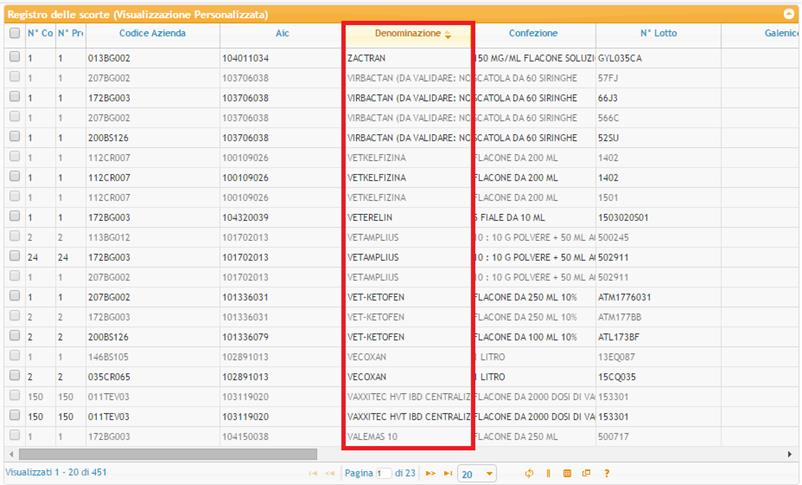Check the VALEMAS 10 row checkbox
The width and height of the screenshot is (802, 485).
coord(14,435)
